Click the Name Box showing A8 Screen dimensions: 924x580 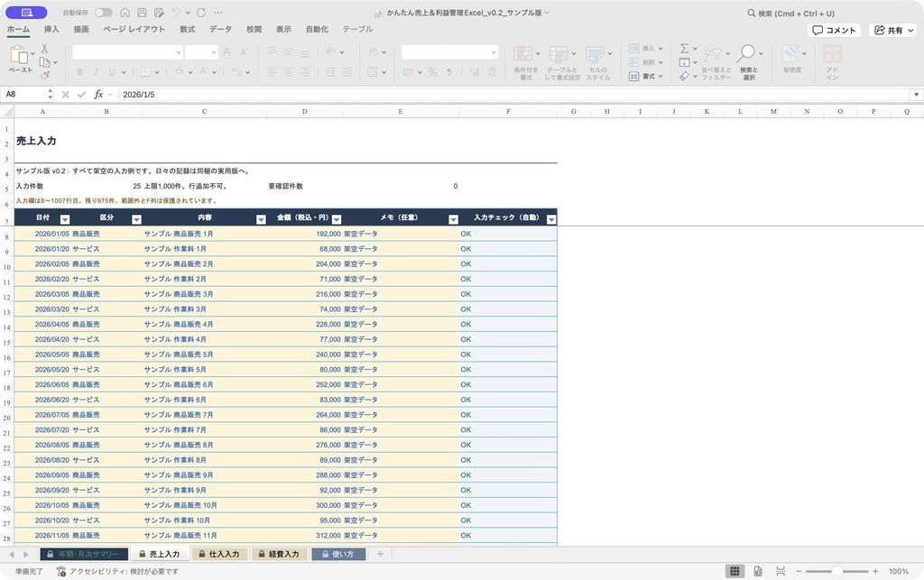click(24, 94)
